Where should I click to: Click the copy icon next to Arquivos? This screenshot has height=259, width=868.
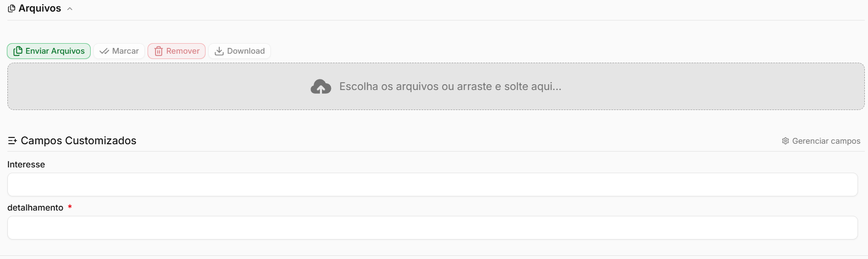pyautogui.click(x=12, y=9)
